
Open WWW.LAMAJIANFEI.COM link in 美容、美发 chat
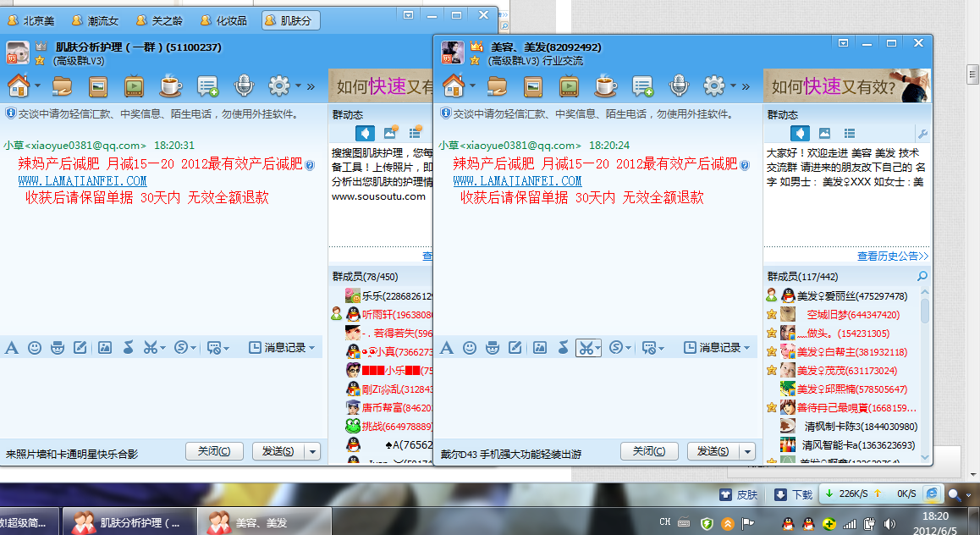tap(517, 181)
